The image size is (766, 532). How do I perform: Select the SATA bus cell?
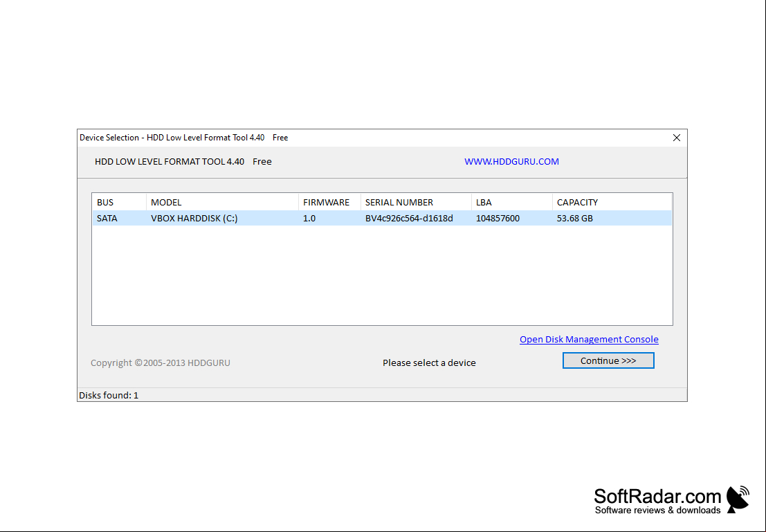107,219
